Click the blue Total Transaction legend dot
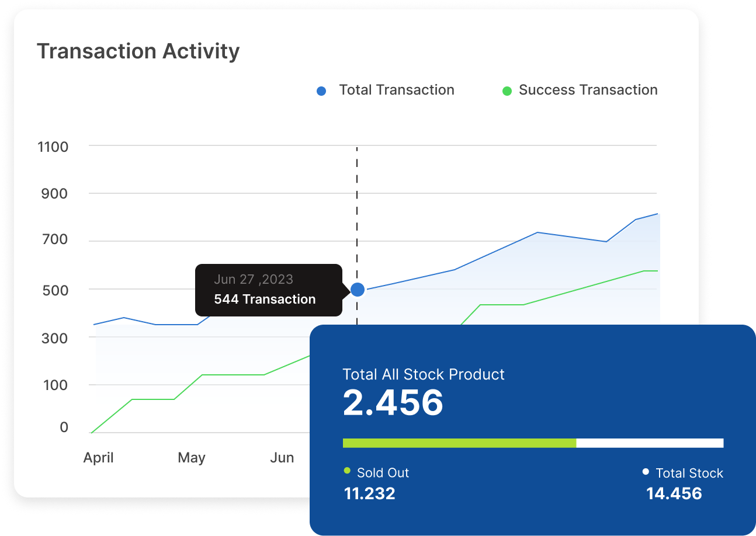The height and width of the screenshot is (536, 756). (x=321, y=91)
